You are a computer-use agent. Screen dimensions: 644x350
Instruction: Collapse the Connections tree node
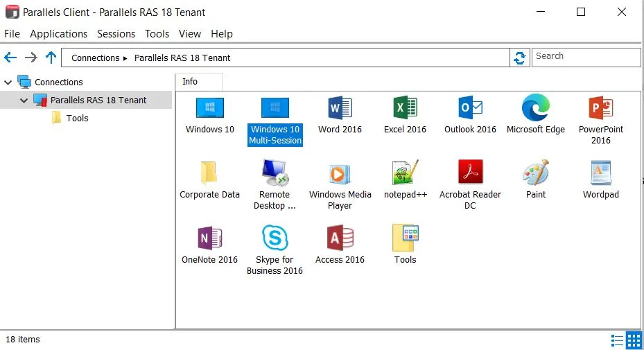point(8,82)
